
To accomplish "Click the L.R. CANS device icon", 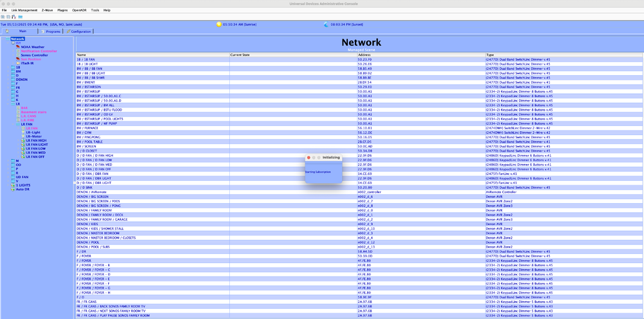I will pos(17,116).
